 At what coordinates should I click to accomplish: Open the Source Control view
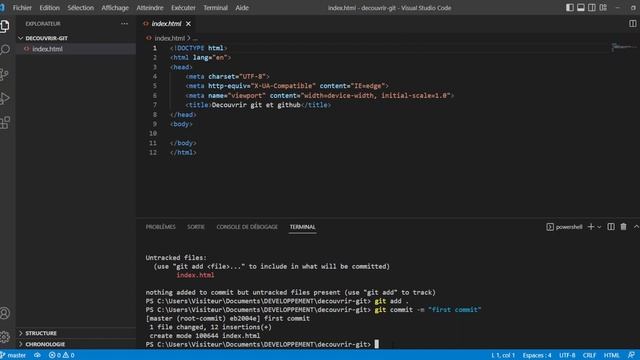tap(4, 74)
